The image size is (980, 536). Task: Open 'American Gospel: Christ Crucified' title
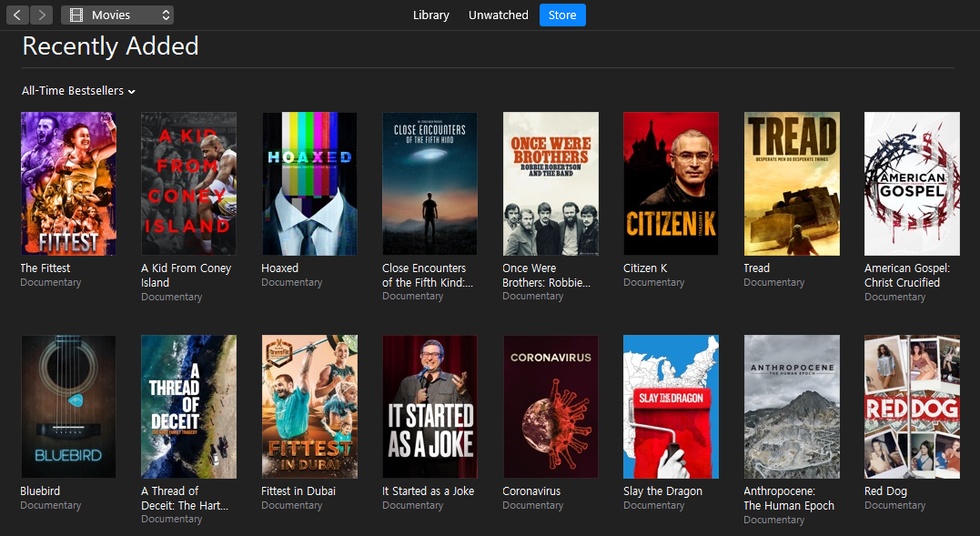tap(907, 275)
